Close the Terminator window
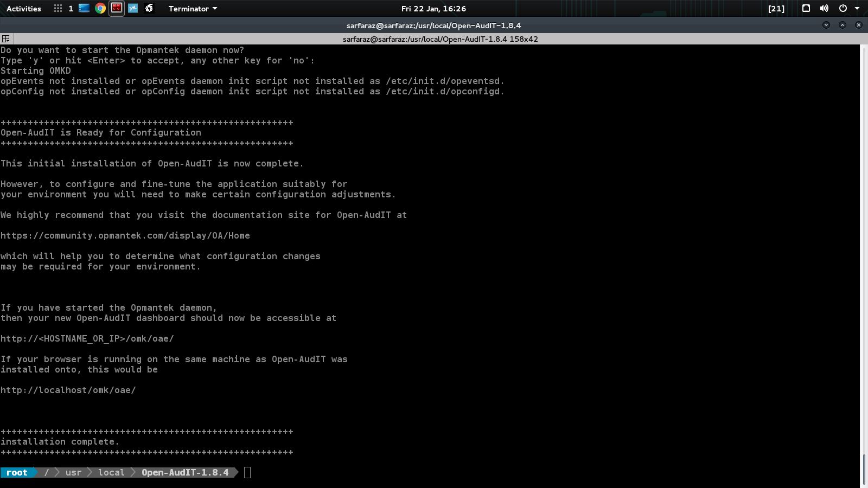The width and height of the screenshot is (868, 488). [x=859, y=25]
